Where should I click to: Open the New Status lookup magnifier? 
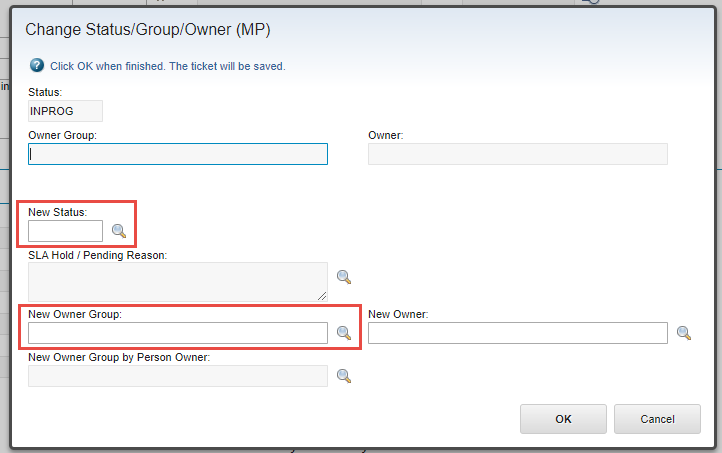point(119,231)
